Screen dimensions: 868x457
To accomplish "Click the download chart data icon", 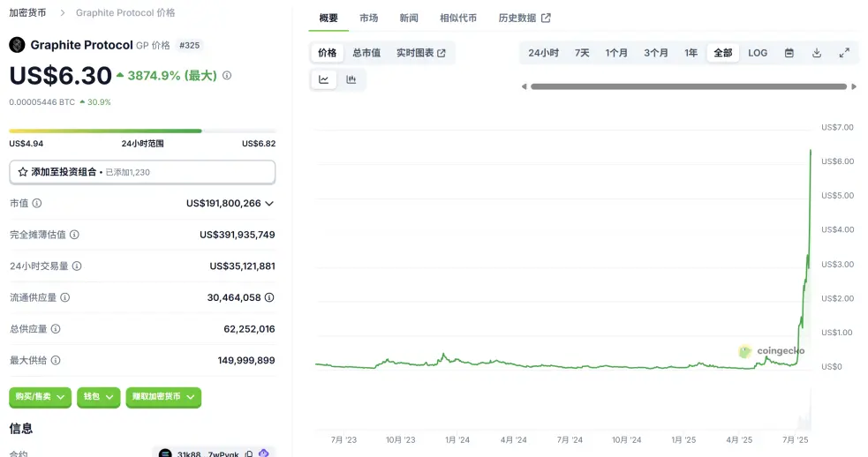I will click(x=817, y=53).
